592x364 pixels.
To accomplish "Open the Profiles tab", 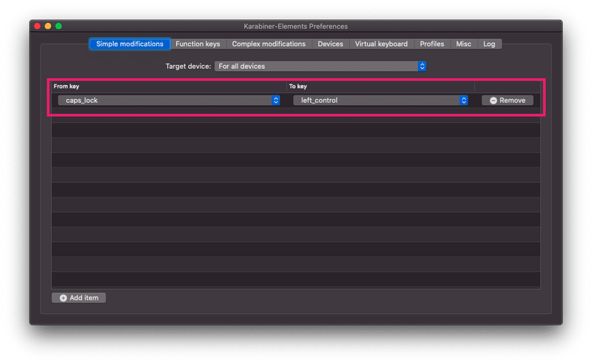I will 432,44.
